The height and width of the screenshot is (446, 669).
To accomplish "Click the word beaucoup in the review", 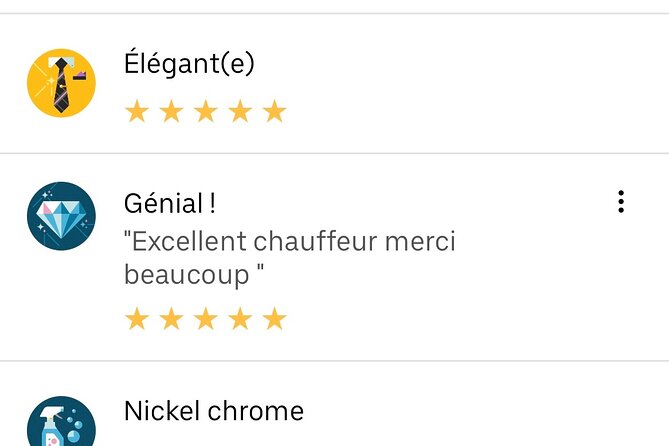I will point(184,273).
